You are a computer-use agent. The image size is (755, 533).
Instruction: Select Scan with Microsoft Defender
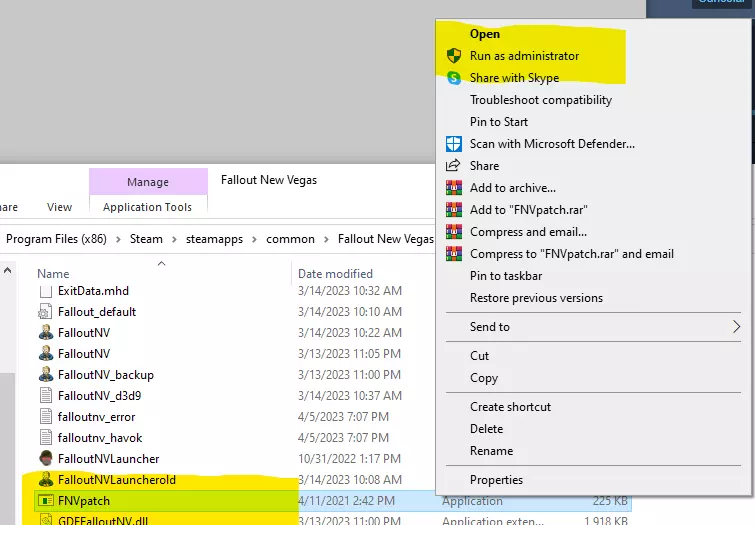pyautogui.click(x=552, y=143)
